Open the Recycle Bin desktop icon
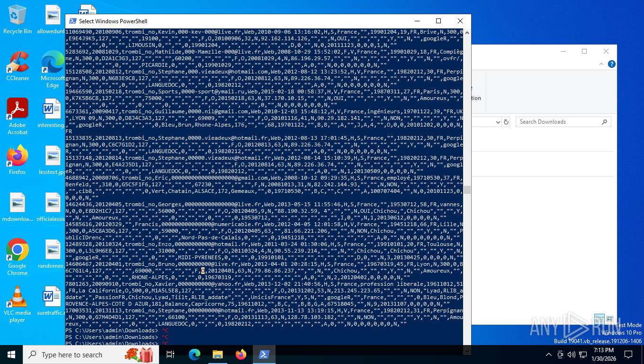Screen dimensions: 644x364 [18, 19]
